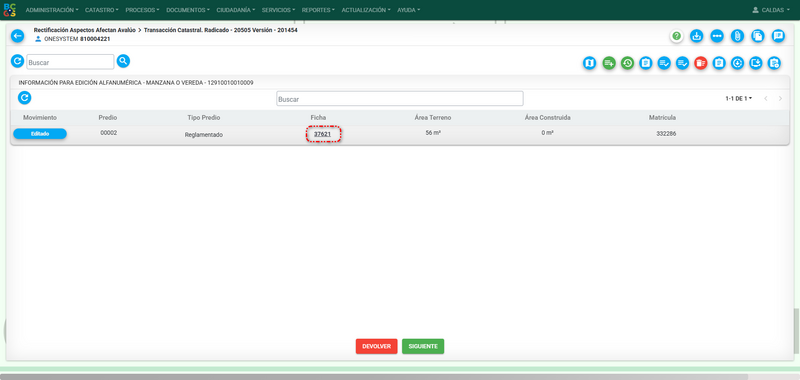Click the Área Terreno column header
This screenshot has width=800, height=380.
pos(433,118)
